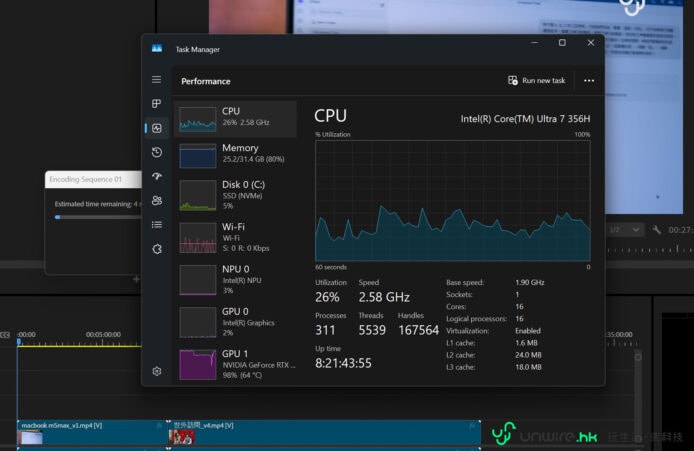Click the 5539 threads value

point(372,330)
